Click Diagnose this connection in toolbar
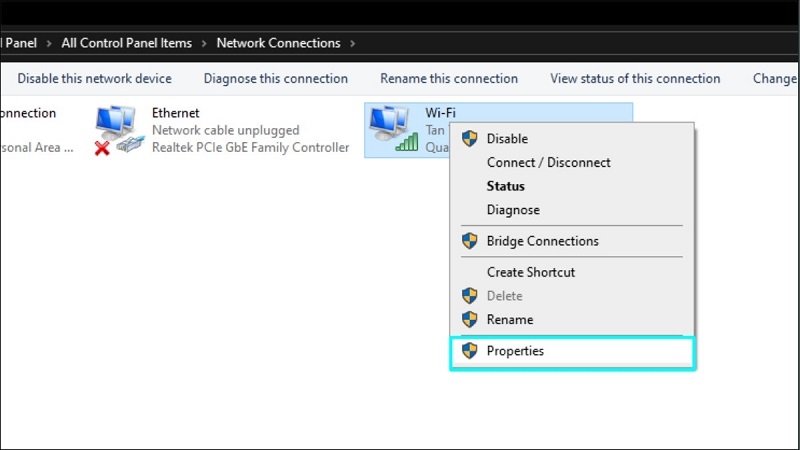Image resolution: width=800 pixels, height=450 pixels. click(276, 79)
